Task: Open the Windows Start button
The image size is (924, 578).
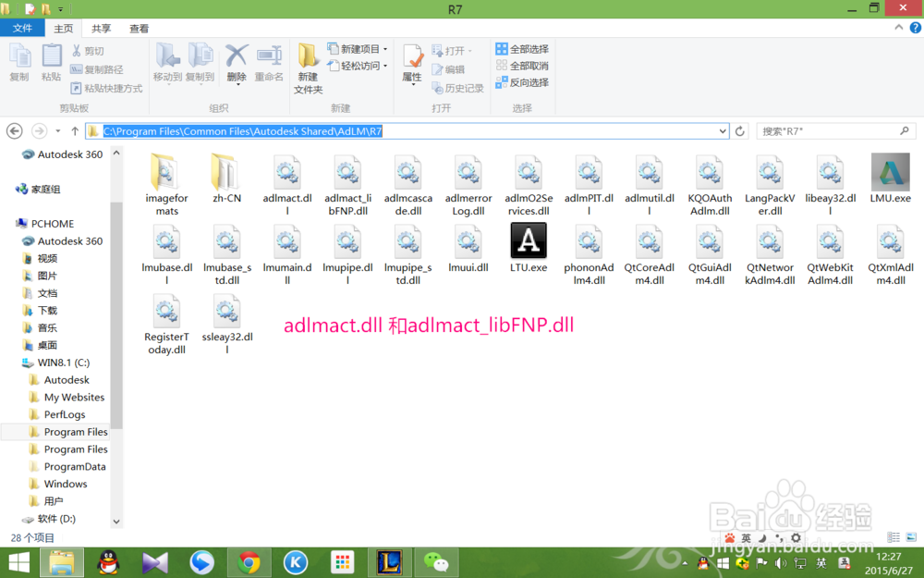Action: [x=18, y=562]
